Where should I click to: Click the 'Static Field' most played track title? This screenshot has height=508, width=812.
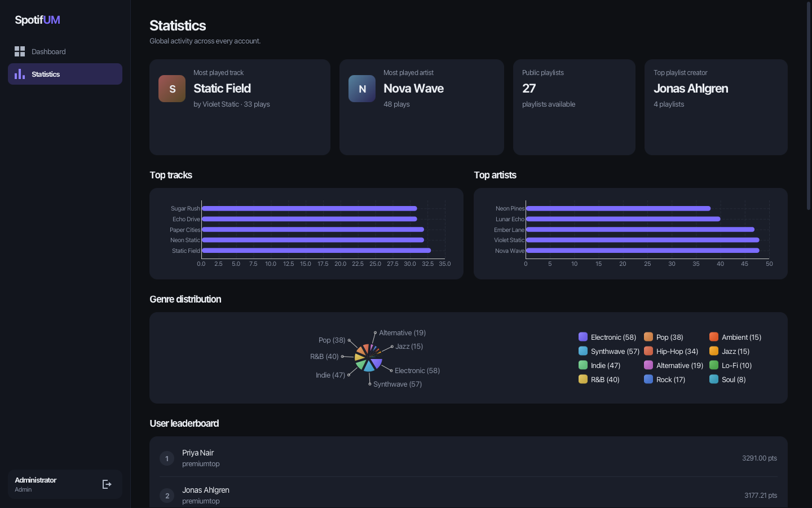point(222,89)
